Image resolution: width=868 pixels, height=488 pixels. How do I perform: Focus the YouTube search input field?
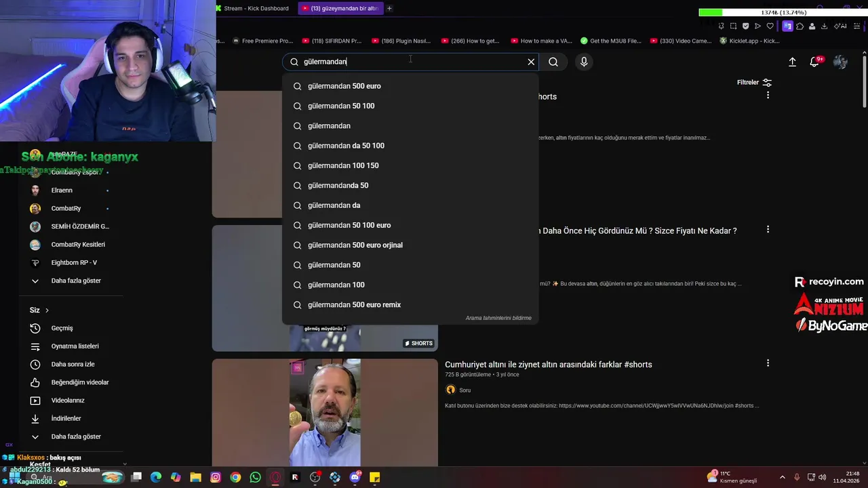tap(410, 62)
